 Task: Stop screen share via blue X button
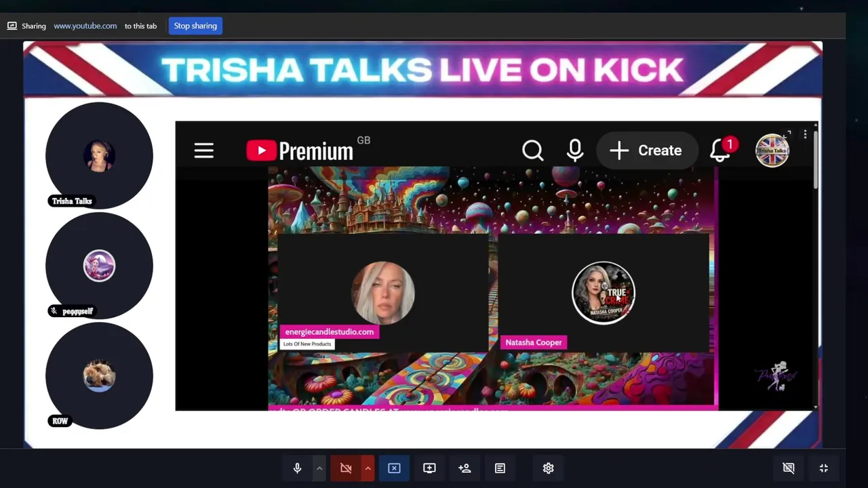[394, 468]
